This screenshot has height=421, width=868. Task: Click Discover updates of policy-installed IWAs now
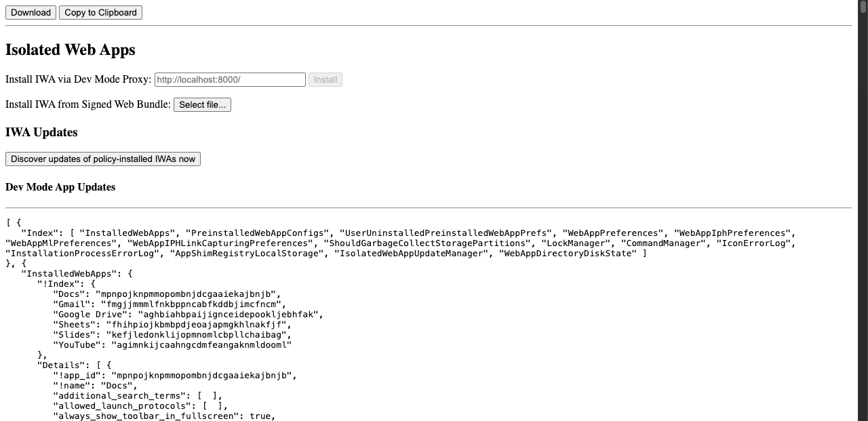coord(103,159)
